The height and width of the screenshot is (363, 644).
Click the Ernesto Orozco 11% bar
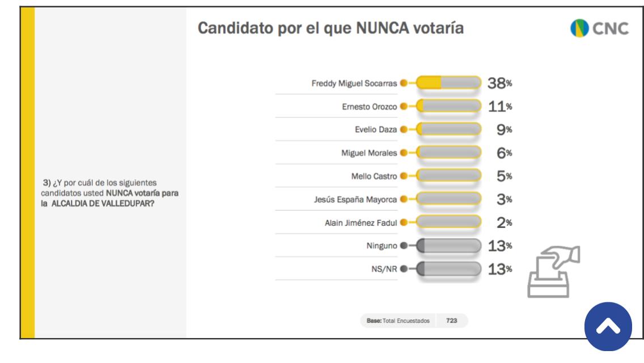coord(448,106)
